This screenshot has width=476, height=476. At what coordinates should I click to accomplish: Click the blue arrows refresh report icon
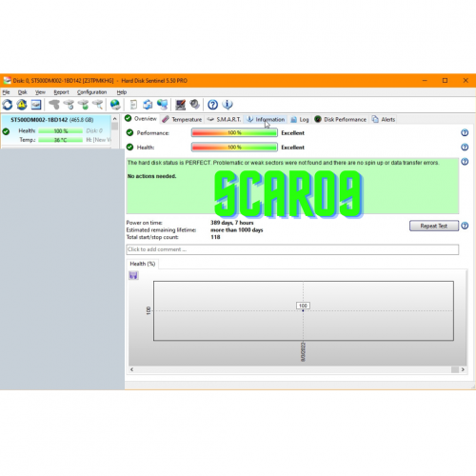tap(148, 105)
